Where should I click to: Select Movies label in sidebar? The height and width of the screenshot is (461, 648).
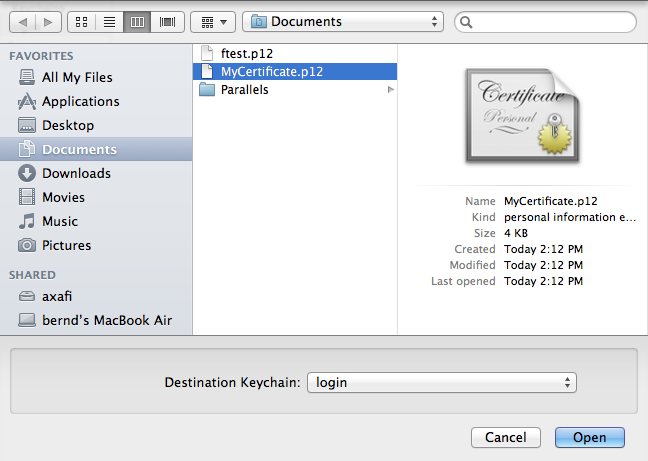coord(63,197)
